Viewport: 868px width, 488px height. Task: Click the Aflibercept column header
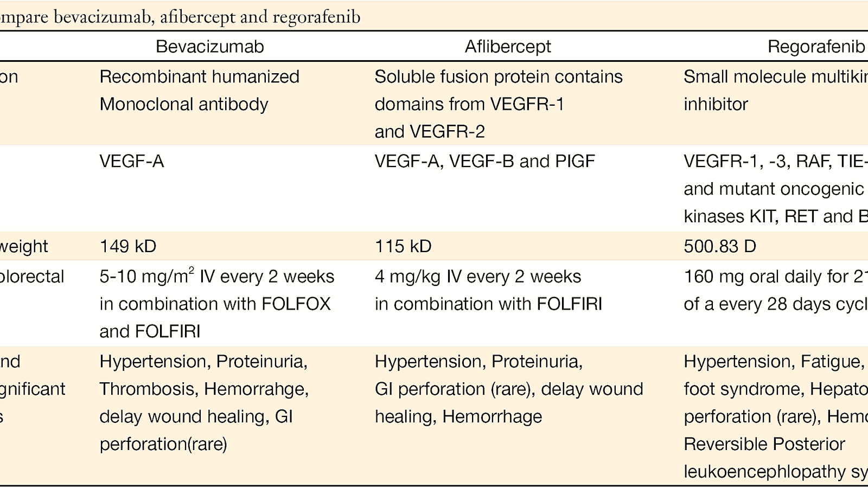coord(508,47)
